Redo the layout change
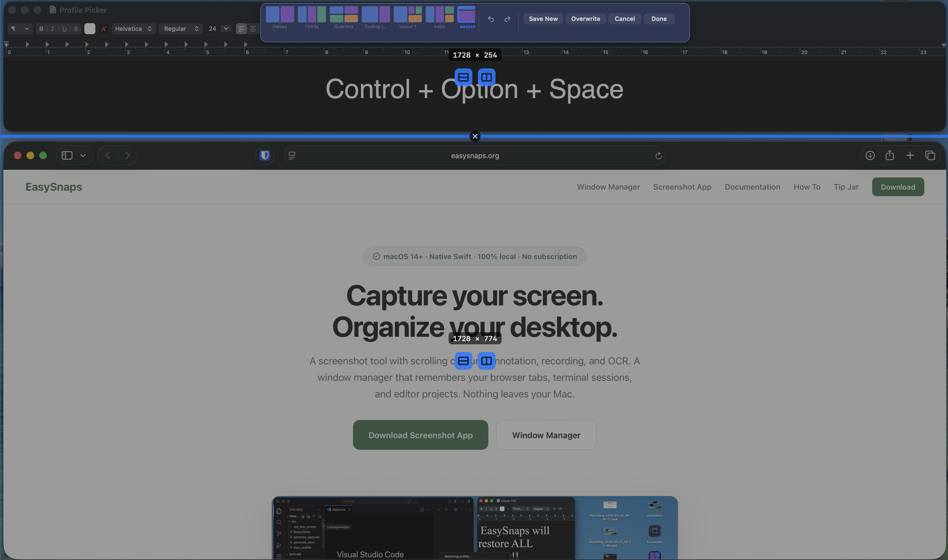 (507, 19)
